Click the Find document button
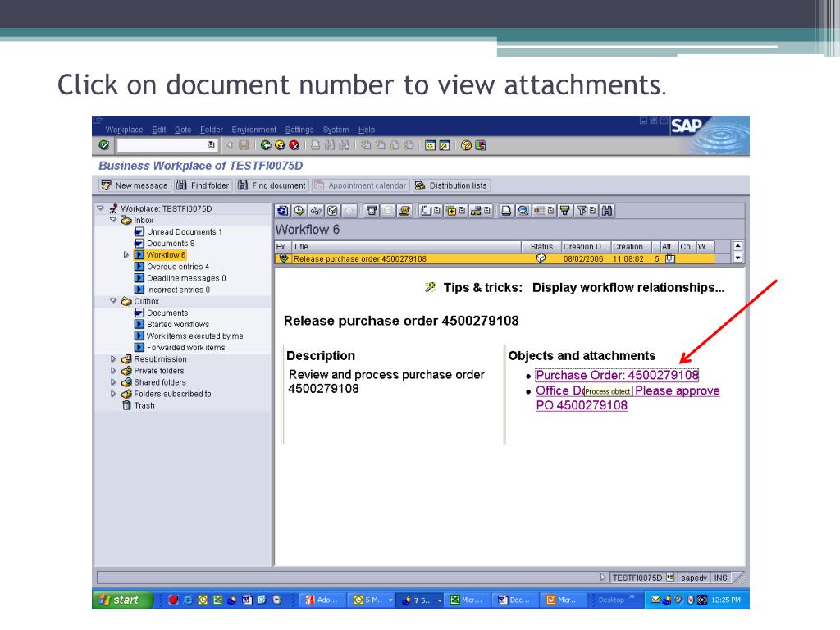Screen dimensions: 840x630 click(x=272, y=185)
